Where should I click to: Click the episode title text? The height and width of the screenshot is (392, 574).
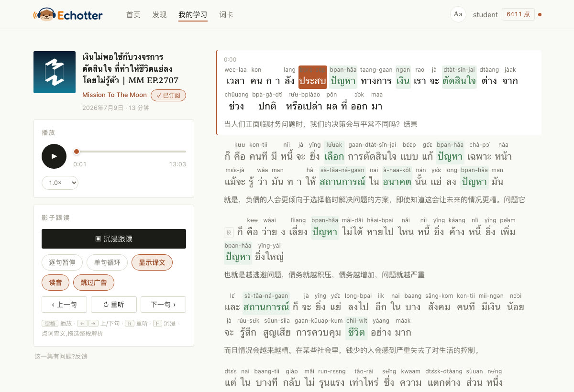tap(130, 68)
